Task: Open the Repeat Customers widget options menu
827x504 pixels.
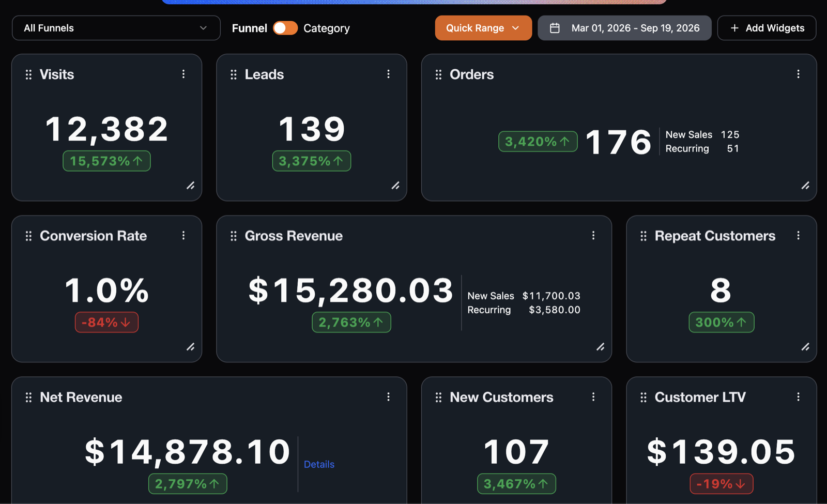Action: coord(798,236)
